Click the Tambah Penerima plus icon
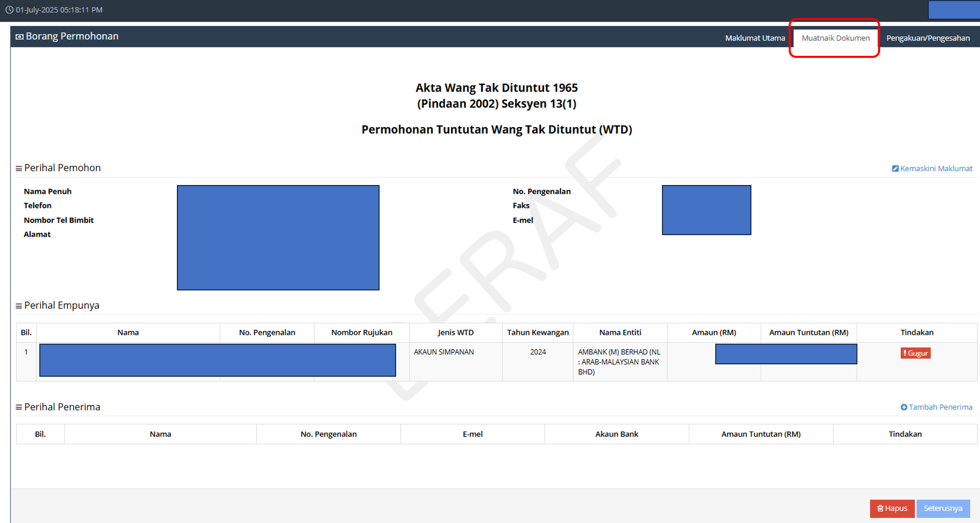The width and height of the screenshot is (980, 523). [904, 407]
